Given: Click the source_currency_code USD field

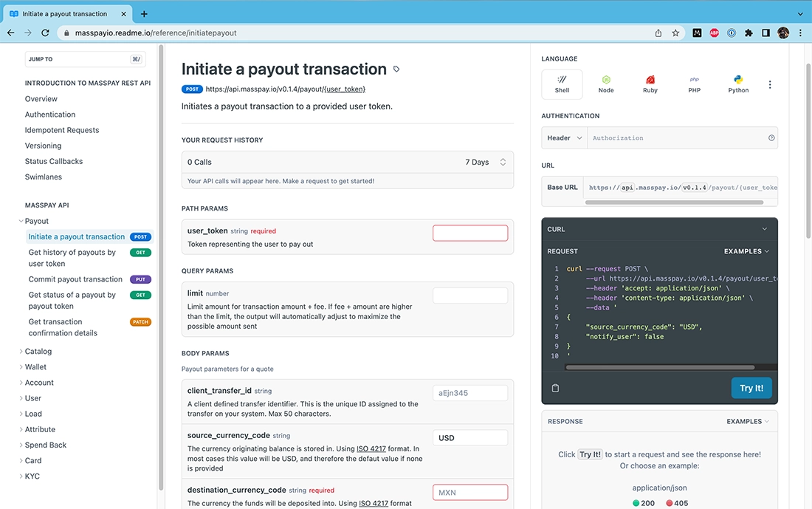Looking at the screenshot, I should (x=470, y=438).
